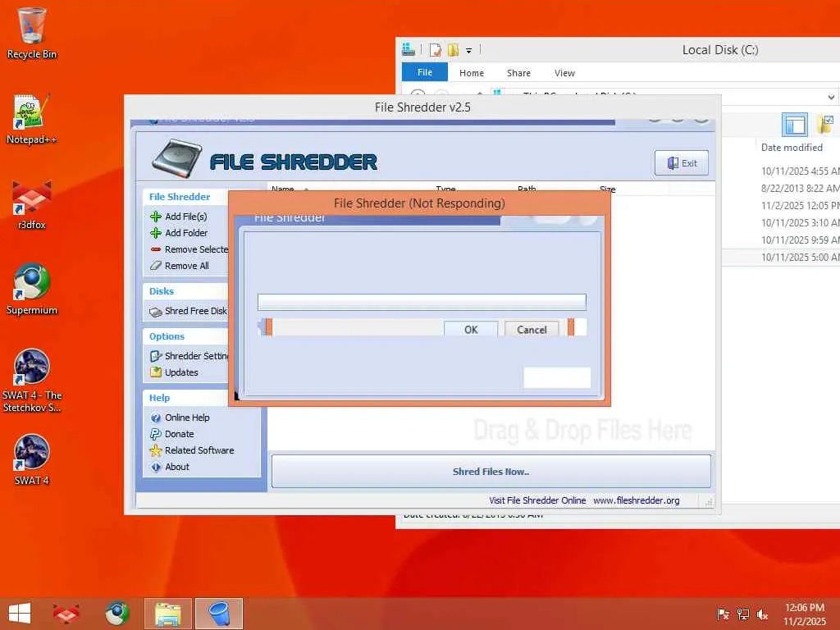
Task: Select the Notepad++ desktop shortcut
Action: click(32, 119)
